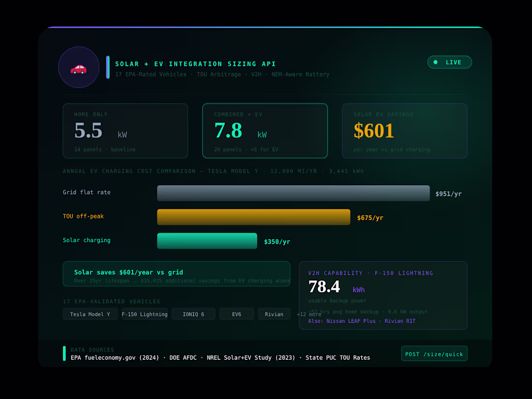532x399 pixels.
Task: Click Solar + EV Integration Sizing API title
Action: (195, 64)
